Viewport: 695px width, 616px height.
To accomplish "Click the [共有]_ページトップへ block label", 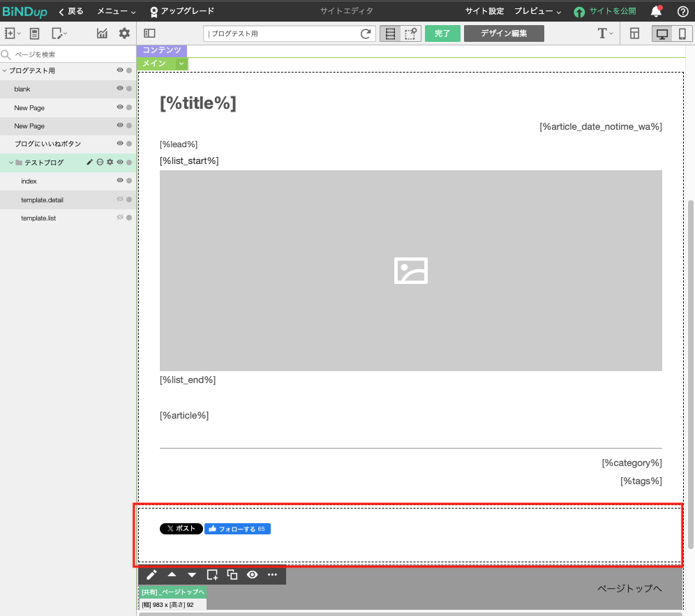I will 173,592.
